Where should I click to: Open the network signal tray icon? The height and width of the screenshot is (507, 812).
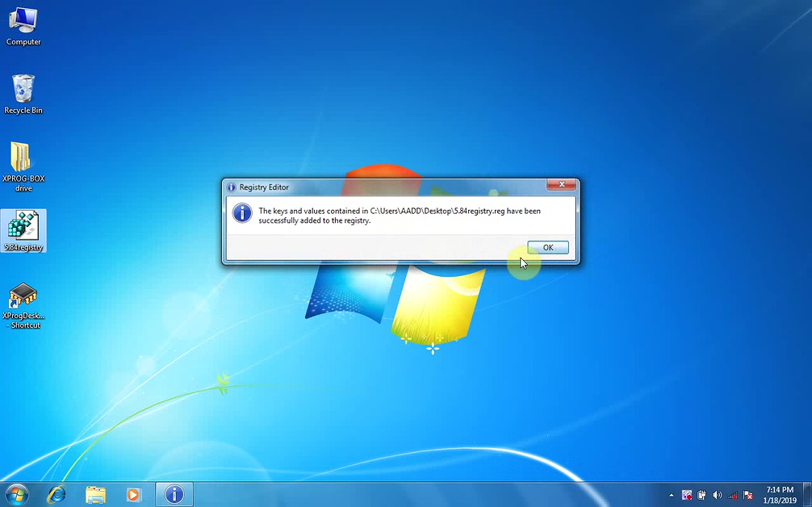pos(732,496)
